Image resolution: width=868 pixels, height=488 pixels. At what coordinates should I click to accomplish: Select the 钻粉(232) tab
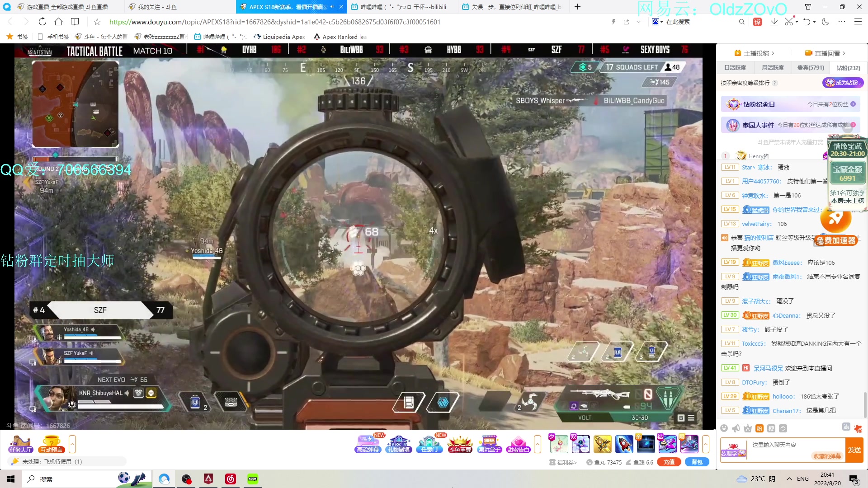(848, 68)
